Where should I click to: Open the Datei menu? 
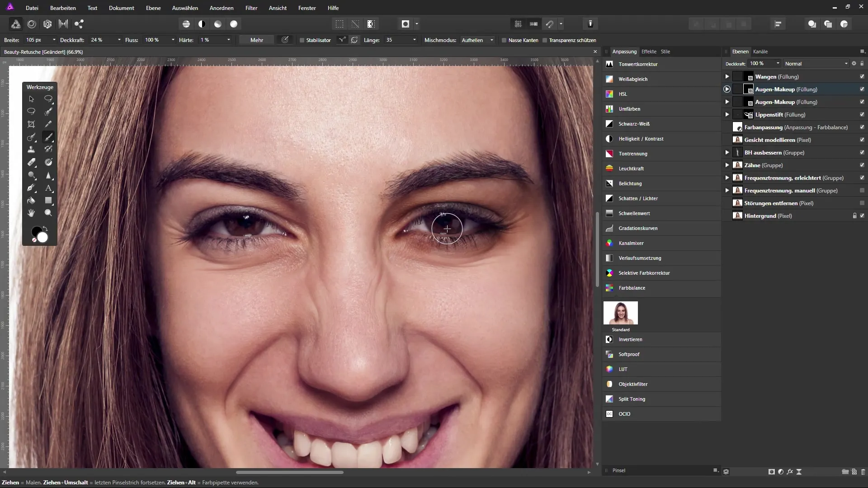click(x=32, y=8)
